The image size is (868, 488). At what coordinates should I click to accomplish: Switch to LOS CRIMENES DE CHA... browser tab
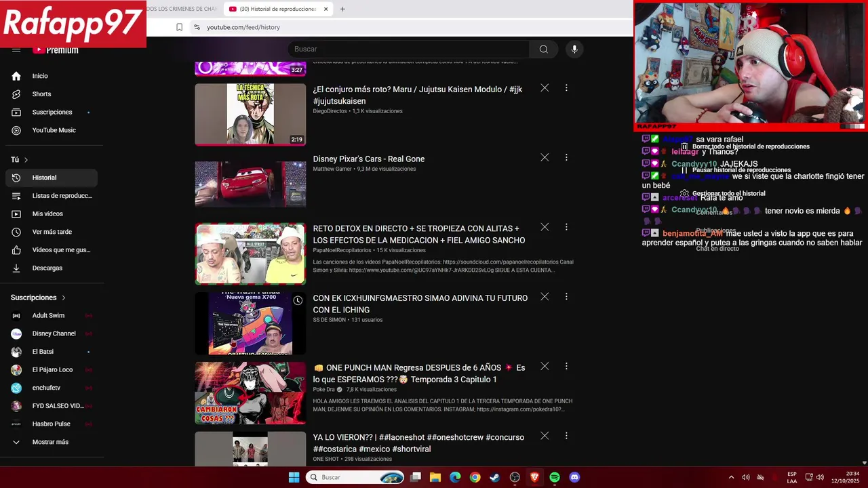tap(183, 9)
